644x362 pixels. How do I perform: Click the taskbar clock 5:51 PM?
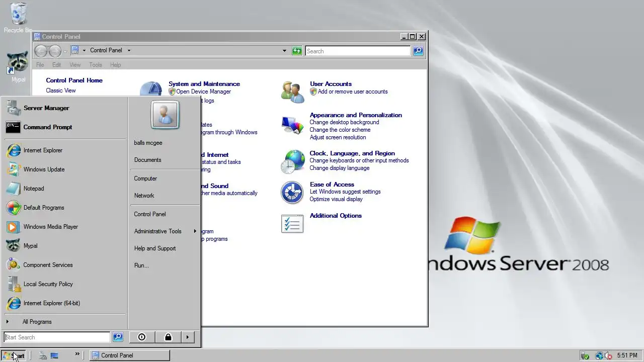coord(627,355)
